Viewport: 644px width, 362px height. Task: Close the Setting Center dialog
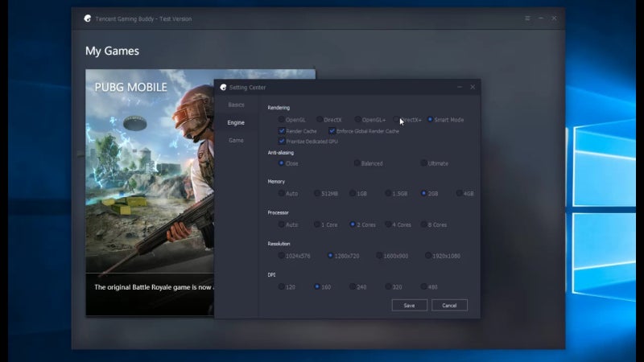[x=473, y=87]
